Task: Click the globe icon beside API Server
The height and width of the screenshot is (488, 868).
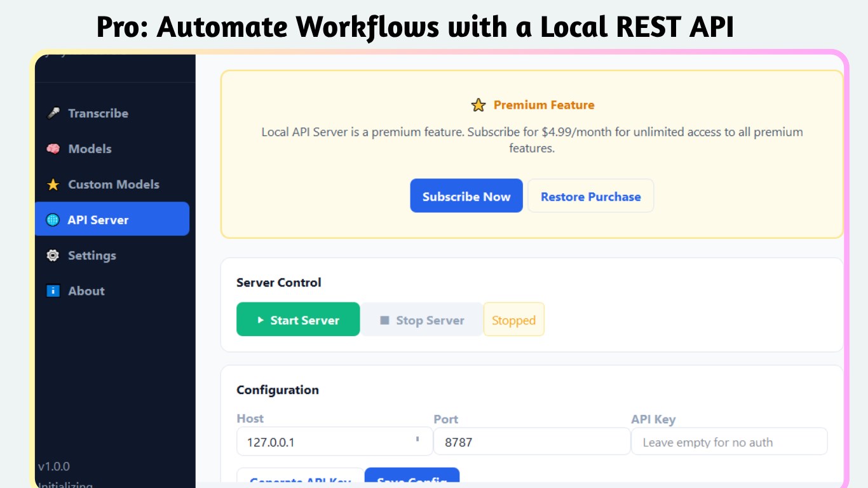Action: point(53,220)
